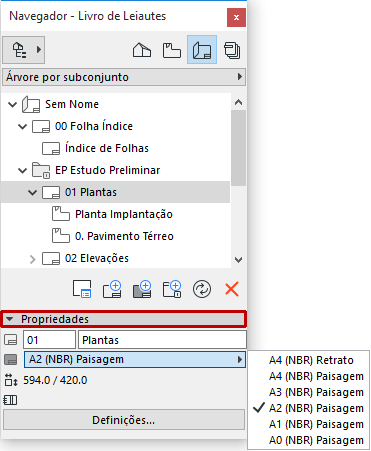The height and width of the screenshot is (451, 371).
Task: Select the 02 Elevações layout
Action: coord(97,258)
